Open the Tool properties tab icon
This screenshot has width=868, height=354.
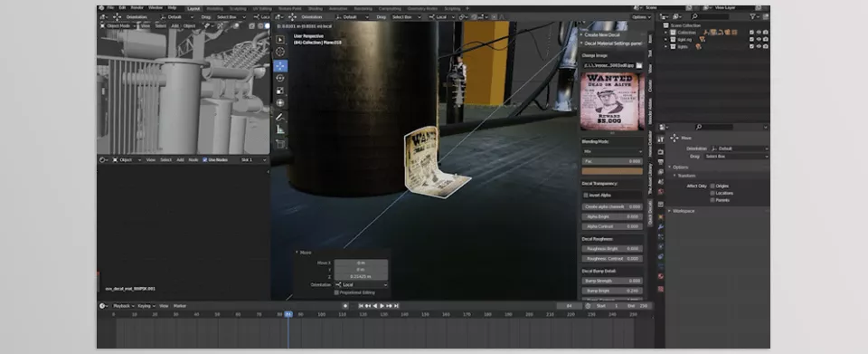click(660, 139)
